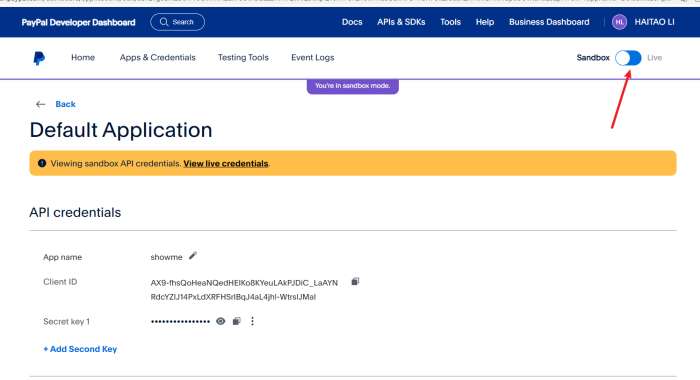Open the Testing Tools tab
The height and width of the screenshot is (380, 700).
243,58
